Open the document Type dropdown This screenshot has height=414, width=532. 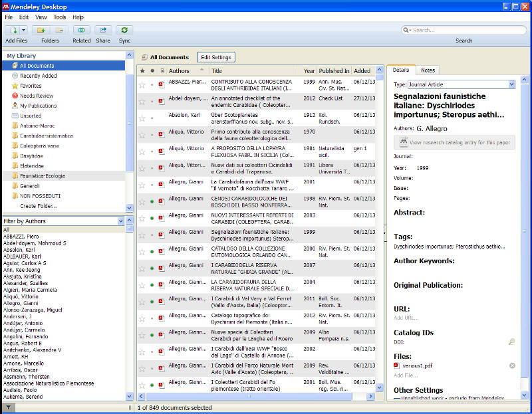pyautogui.click(x=511, y=84)
